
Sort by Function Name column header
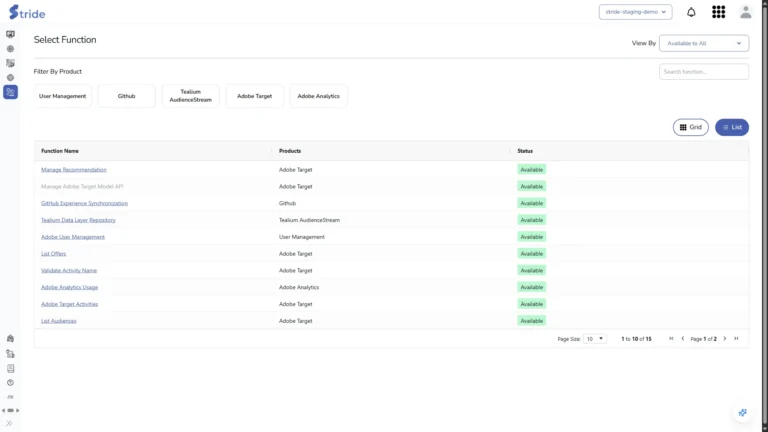[x=60, y=151]
